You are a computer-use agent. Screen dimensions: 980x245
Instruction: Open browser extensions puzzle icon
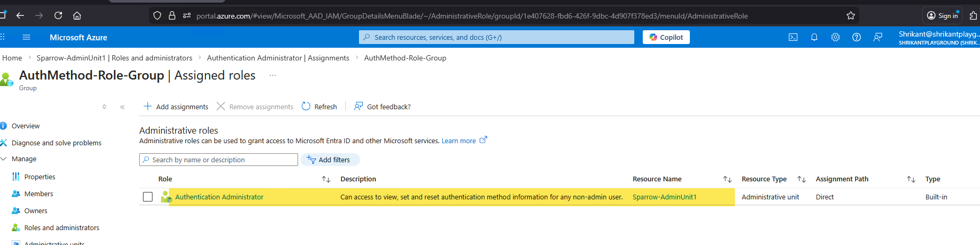973,15
